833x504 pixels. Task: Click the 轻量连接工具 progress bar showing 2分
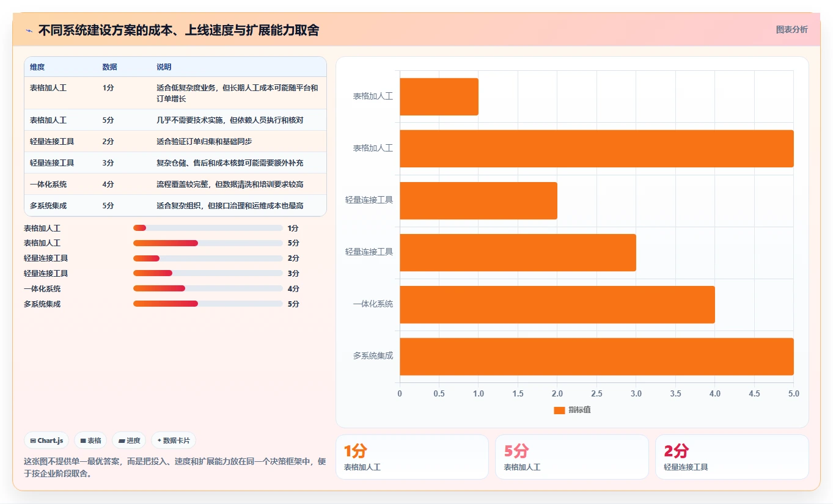tap(208, 258)
